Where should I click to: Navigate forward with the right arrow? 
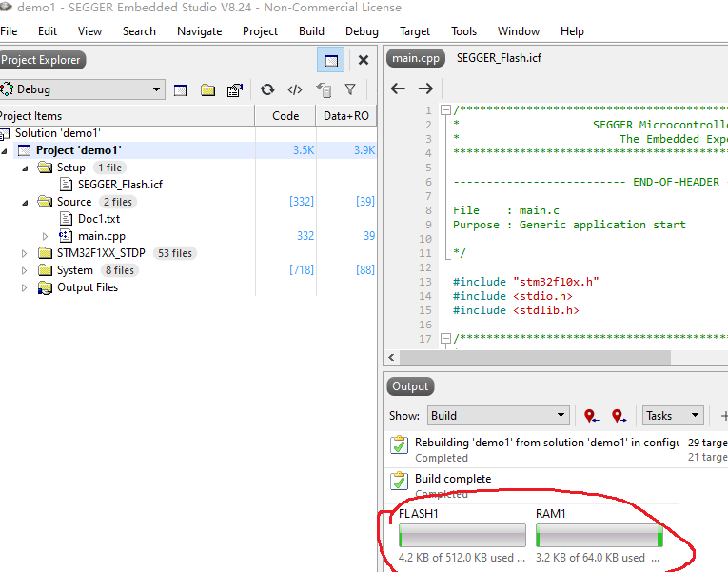point(425,89)
